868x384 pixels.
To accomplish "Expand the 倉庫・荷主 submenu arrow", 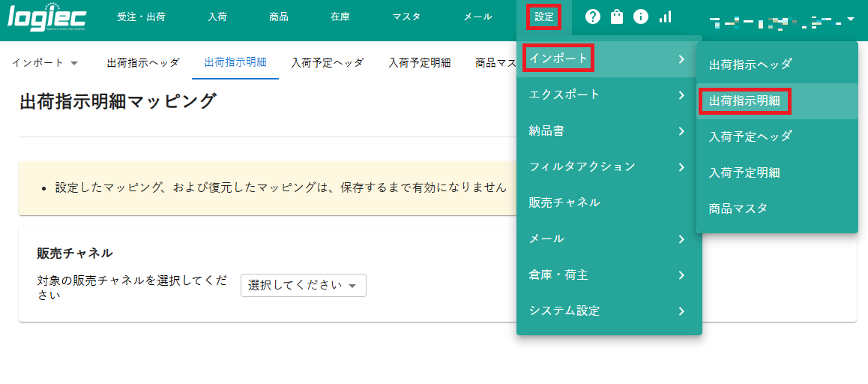I will (x=681, y=275).
